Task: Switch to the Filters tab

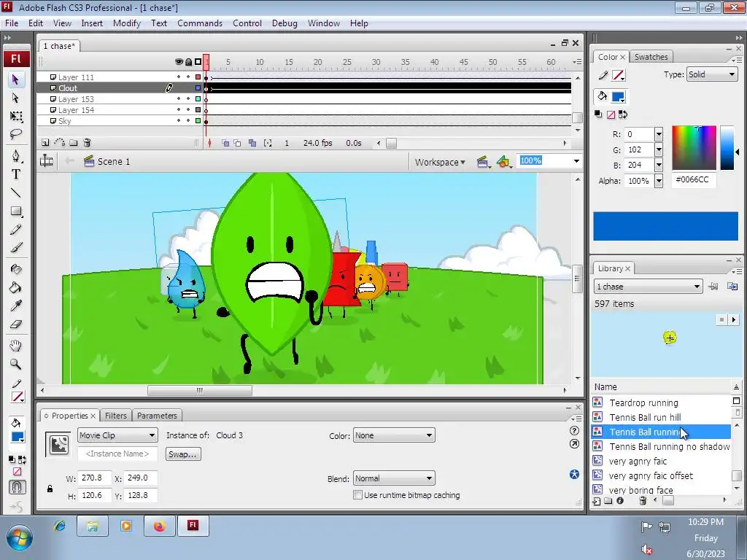Action: [x=116, y=416]
